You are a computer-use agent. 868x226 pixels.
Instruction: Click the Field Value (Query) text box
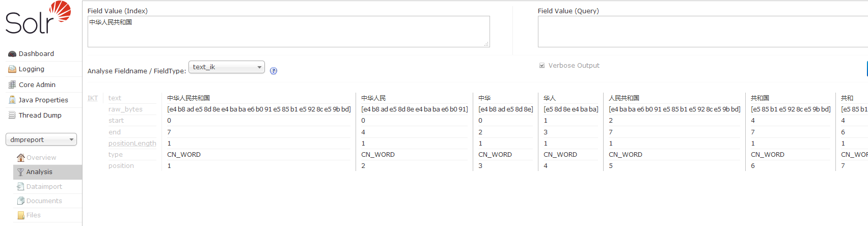point(702,32)
